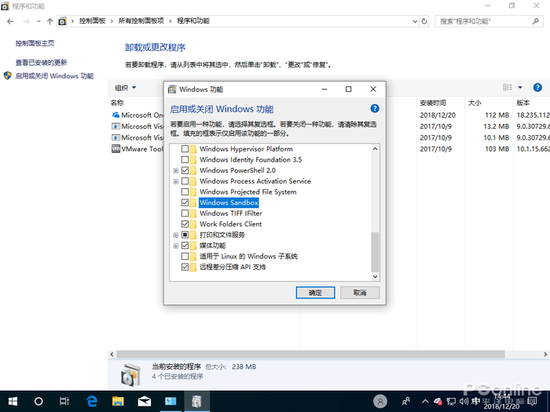Uncheck Work Folders Client
Screen dimensions: 550x412
(x=185, y=224)
